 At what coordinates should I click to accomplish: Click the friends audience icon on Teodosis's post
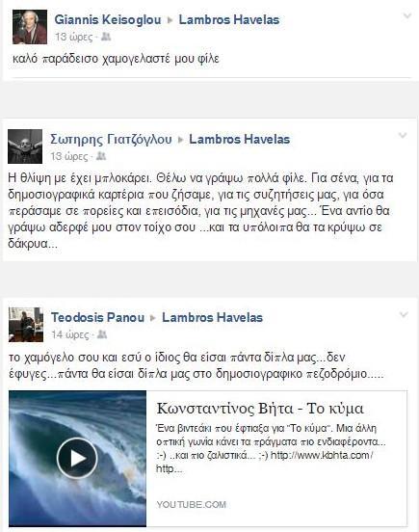tap(102, 334)
